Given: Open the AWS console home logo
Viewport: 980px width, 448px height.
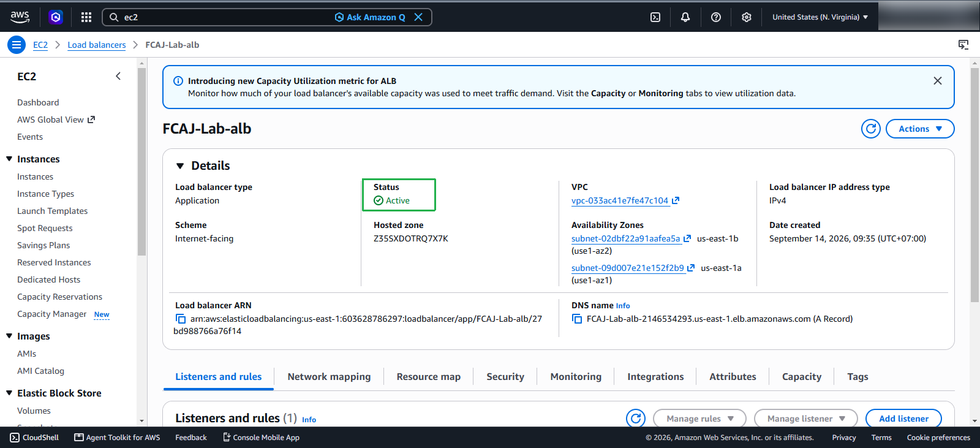Looking at the screenshot, I should coord(20,17).
